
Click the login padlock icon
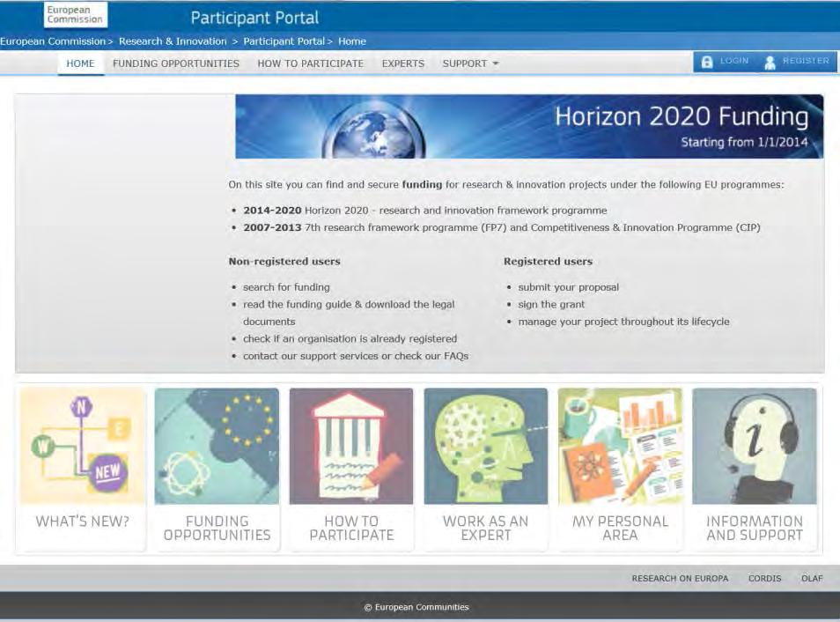tap(707, 62)
